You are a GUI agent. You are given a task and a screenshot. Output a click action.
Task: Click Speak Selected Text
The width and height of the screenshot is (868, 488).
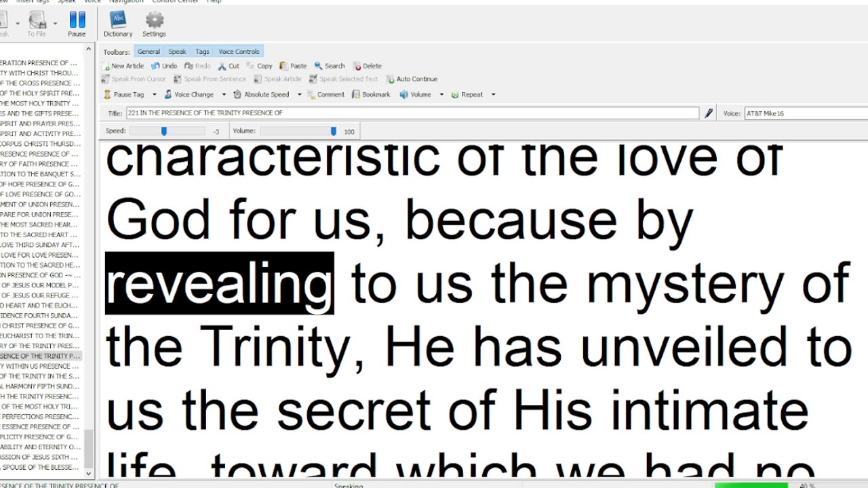click(x=343, y=79)
